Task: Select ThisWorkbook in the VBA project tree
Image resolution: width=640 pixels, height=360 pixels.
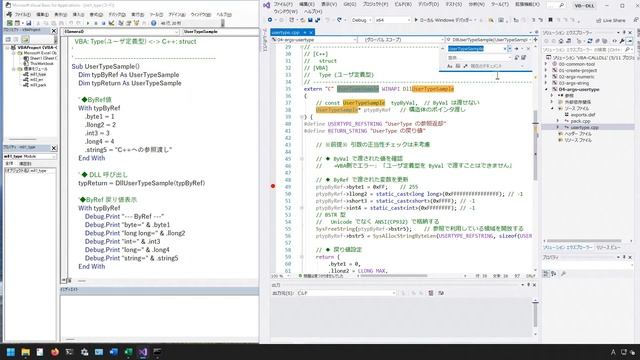Action: point(42,64)
